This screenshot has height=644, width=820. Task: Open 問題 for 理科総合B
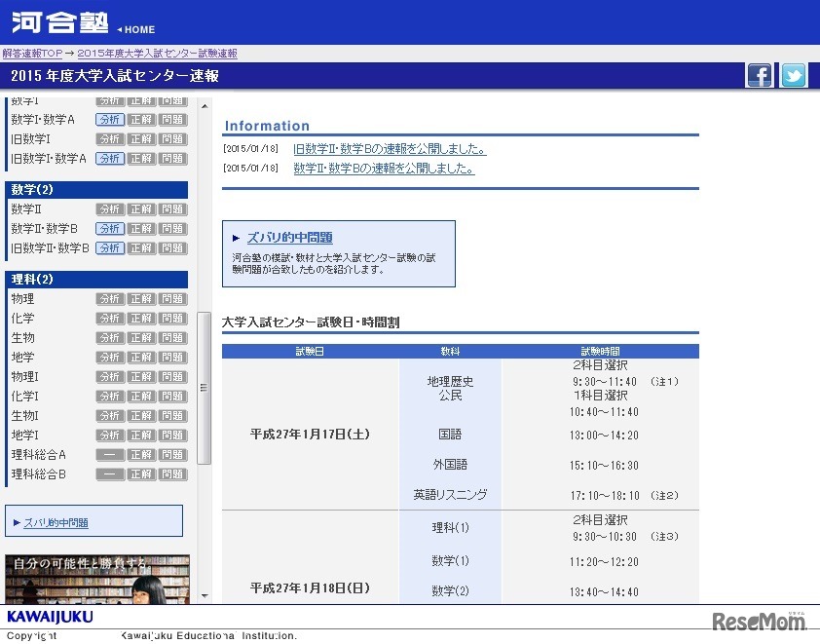coord(172,474)
